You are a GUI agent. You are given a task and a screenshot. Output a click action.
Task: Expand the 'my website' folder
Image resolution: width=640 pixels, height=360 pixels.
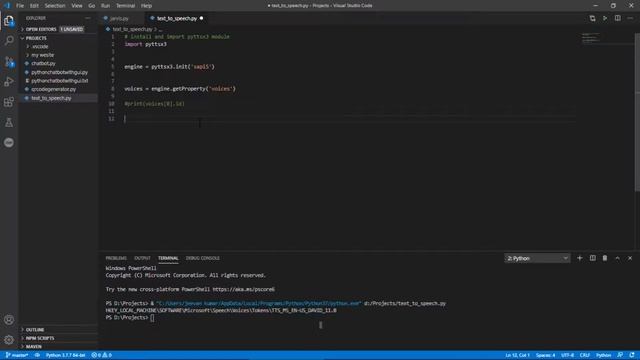click(43, 55)
